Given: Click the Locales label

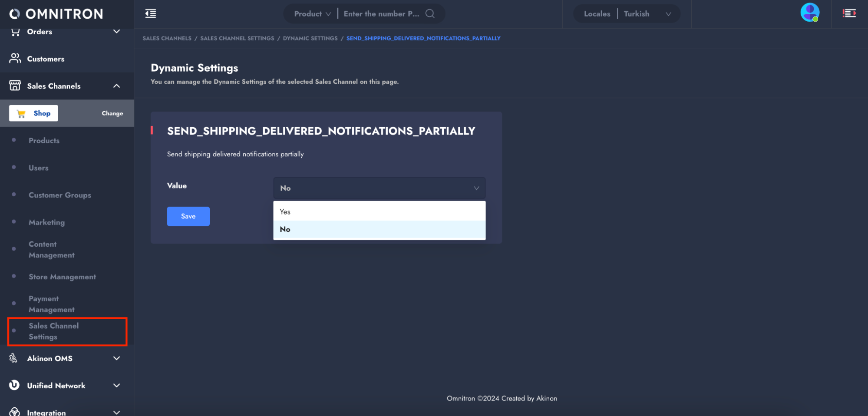Looking at the screenshot, I should click(597, 14).
